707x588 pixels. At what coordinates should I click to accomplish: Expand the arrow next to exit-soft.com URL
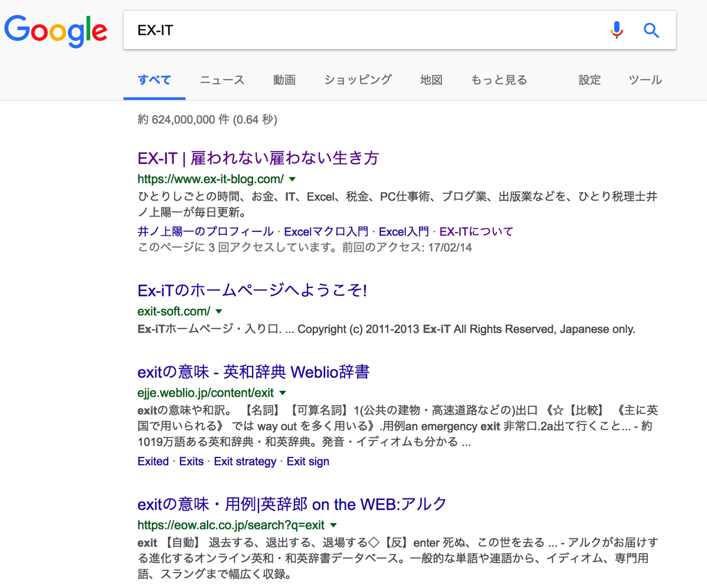click(219, 312)
